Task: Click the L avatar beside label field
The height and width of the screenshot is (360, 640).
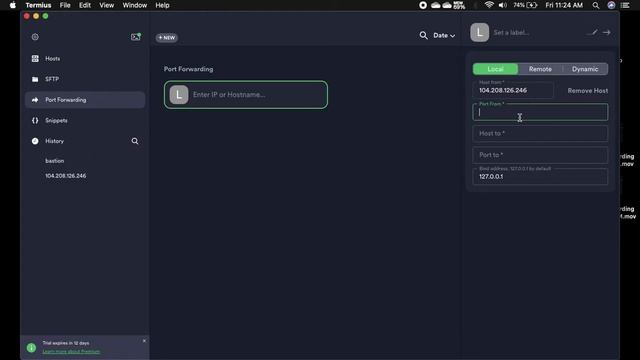Action: (x=480, y=32)
